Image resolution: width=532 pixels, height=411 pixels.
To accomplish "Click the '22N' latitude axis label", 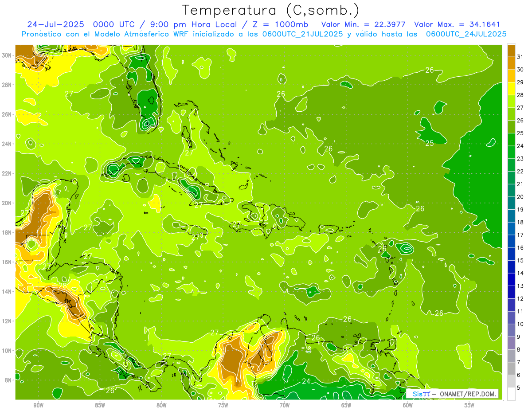I will 7,173.
